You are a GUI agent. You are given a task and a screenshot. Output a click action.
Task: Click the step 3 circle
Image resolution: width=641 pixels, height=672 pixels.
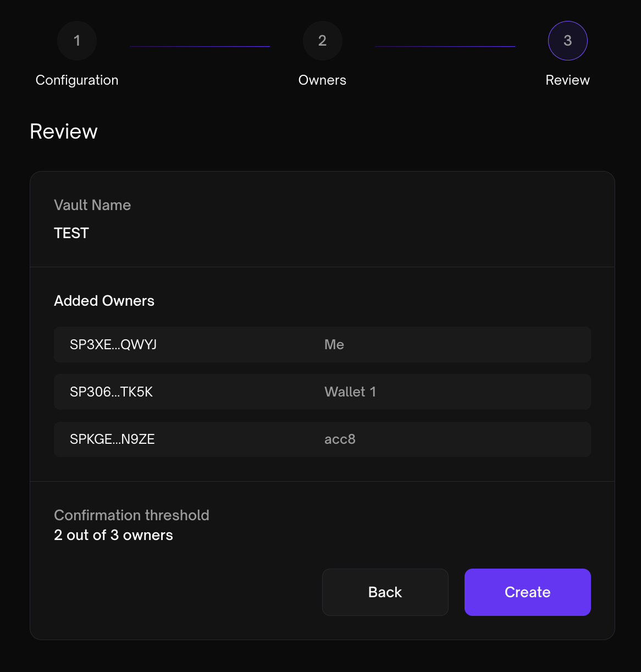pos(567,41)
